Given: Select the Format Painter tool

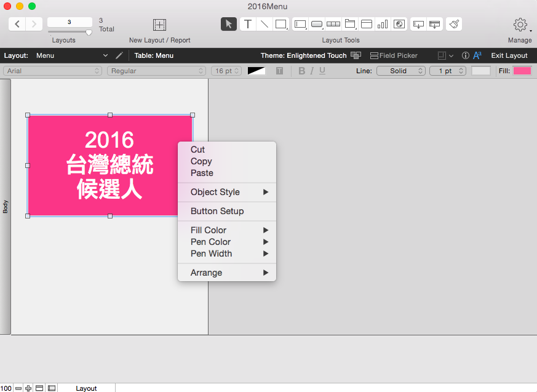Looking at the screenshot, I should point(454,24).
